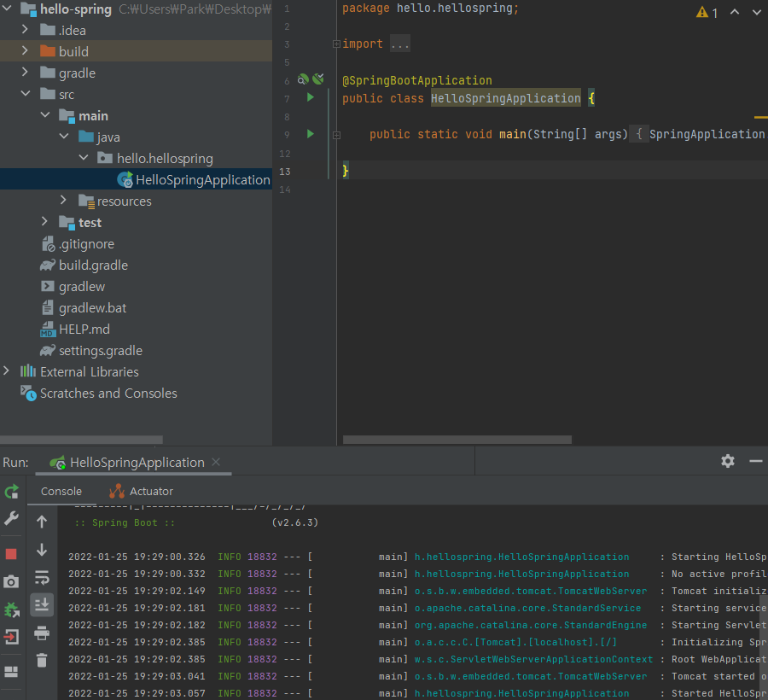
Task: Click the folded import ellipsis placeholder
Action: point(400,44)
